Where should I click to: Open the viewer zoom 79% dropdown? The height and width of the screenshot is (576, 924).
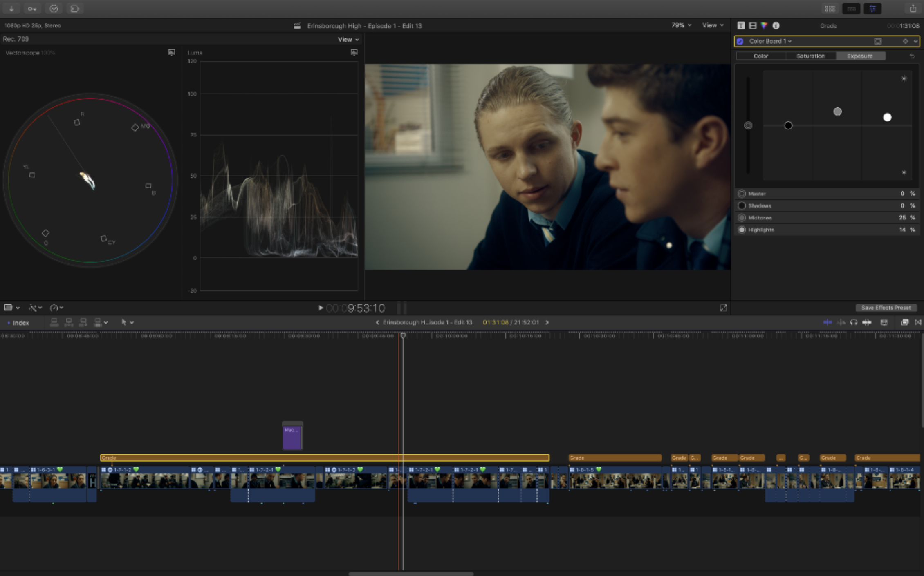681,25
